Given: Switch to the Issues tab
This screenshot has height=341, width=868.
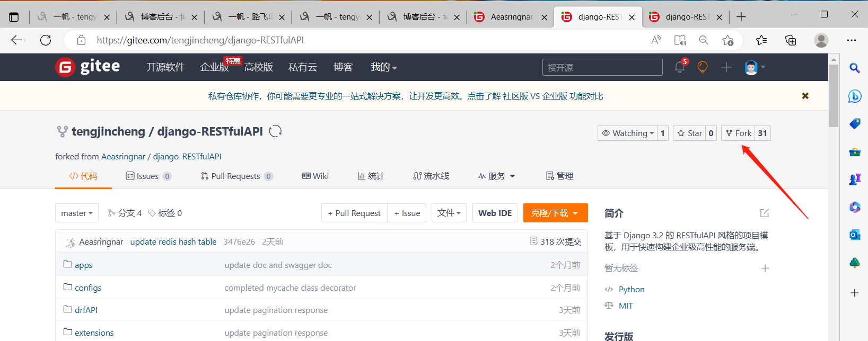Looking at the screenshot, I should 148,176.
